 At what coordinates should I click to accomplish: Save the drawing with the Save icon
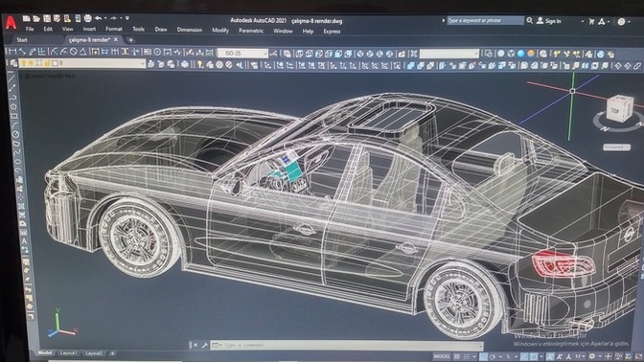pyautogui.click(x=46, y=18)
